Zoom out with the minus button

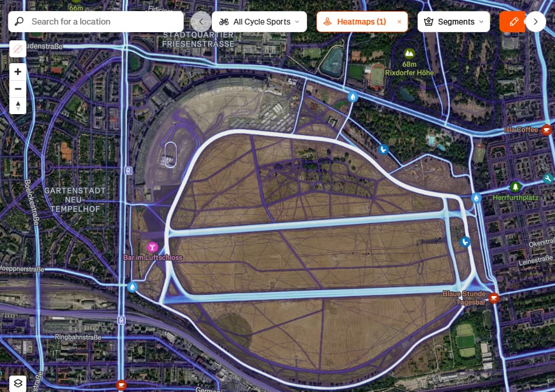(18, 89)
